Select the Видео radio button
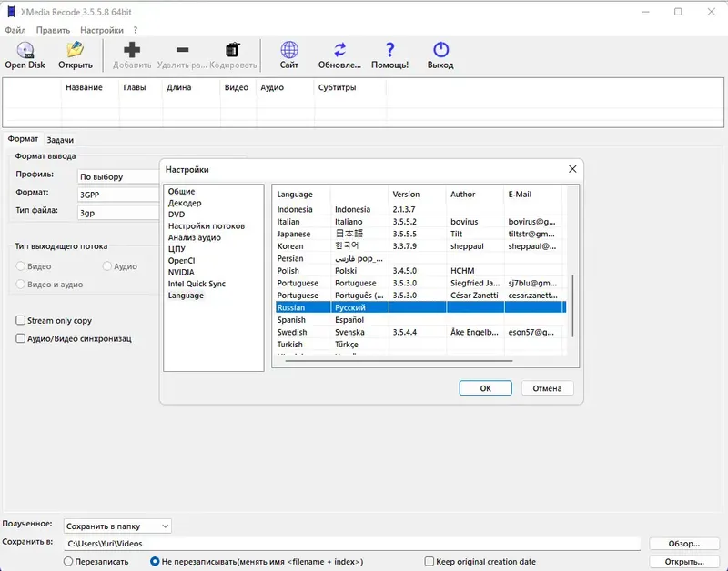Viewport: 728px width, 571px height. click(20, 266)
